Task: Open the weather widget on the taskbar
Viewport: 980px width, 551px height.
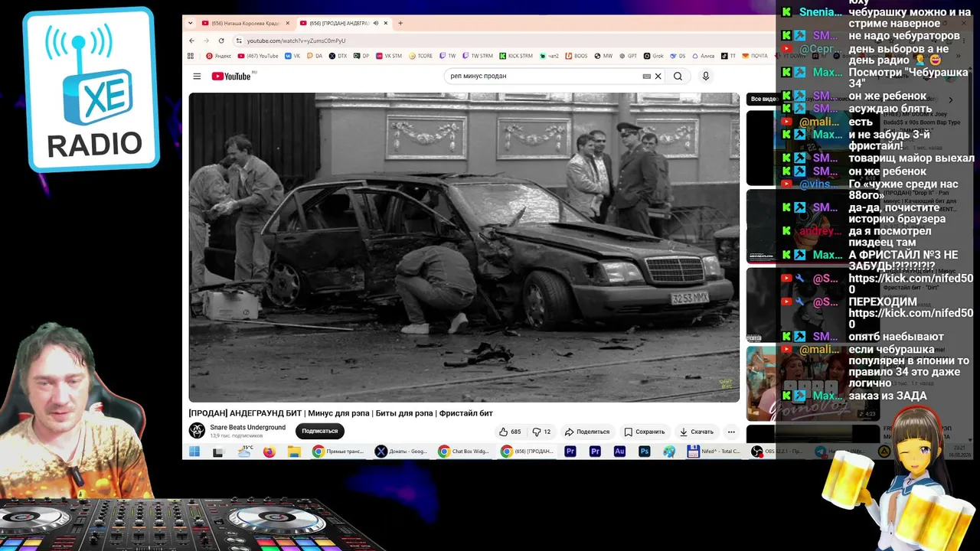Action: [x=245, y=452]
